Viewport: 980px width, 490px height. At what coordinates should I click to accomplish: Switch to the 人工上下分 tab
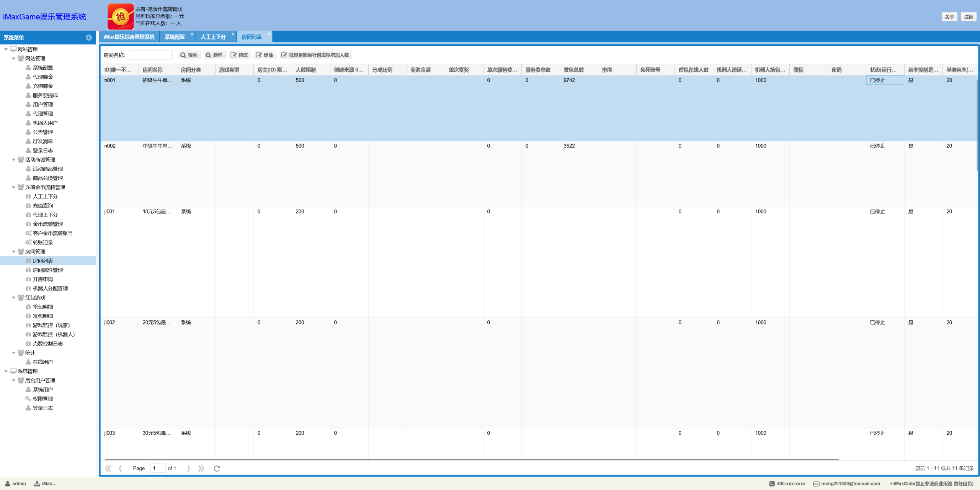point(213,37)
